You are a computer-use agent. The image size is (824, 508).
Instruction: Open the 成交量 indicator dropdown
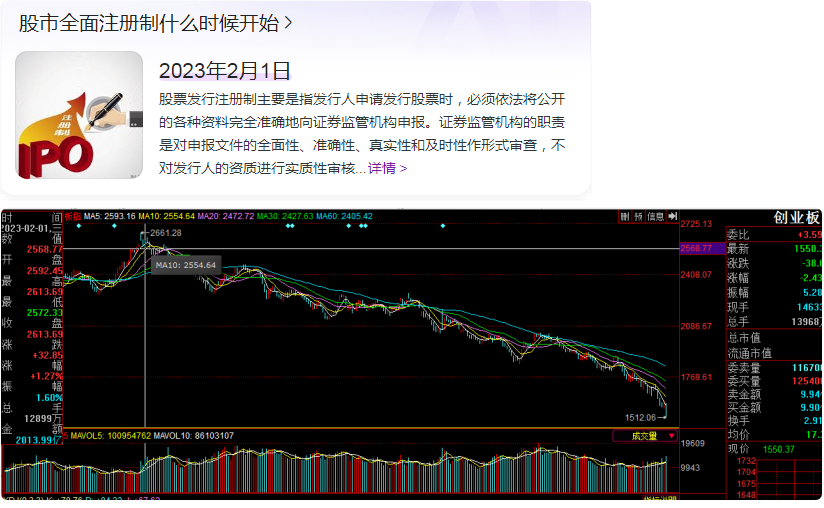coord(643,436)
